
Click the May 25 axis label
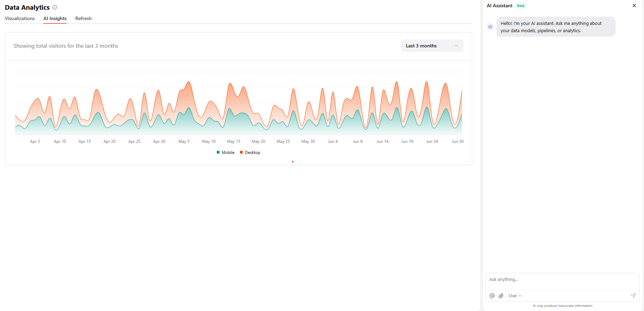[x=283, y=141]
